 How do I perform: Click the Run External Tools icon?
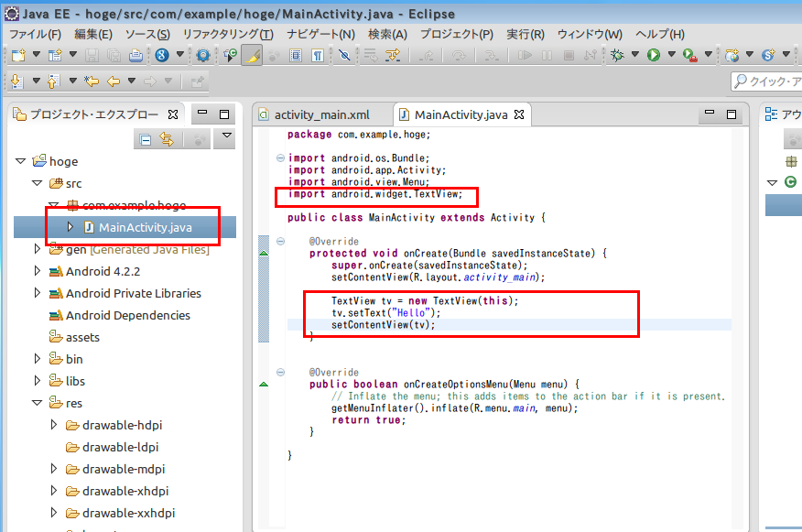click(690, 55)
